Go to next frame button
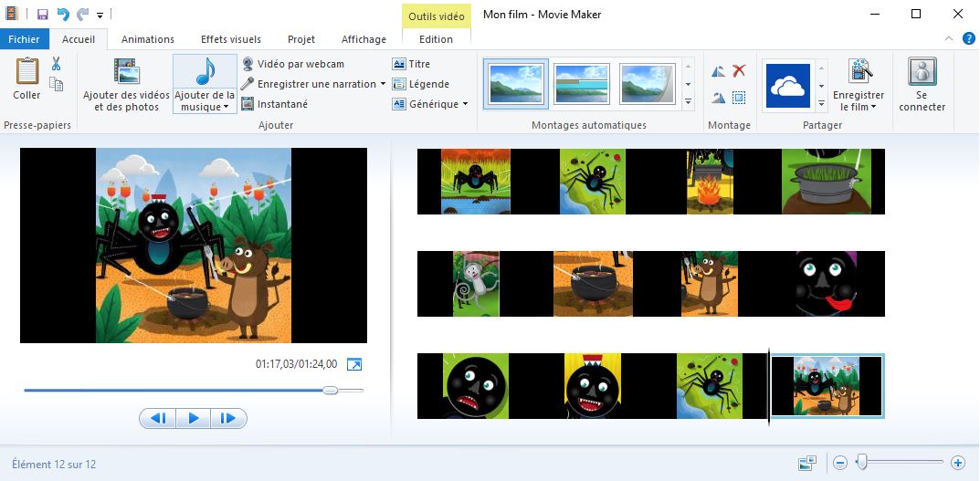The height and width of the screenshot is (481, 980). (x=228, y=419)
